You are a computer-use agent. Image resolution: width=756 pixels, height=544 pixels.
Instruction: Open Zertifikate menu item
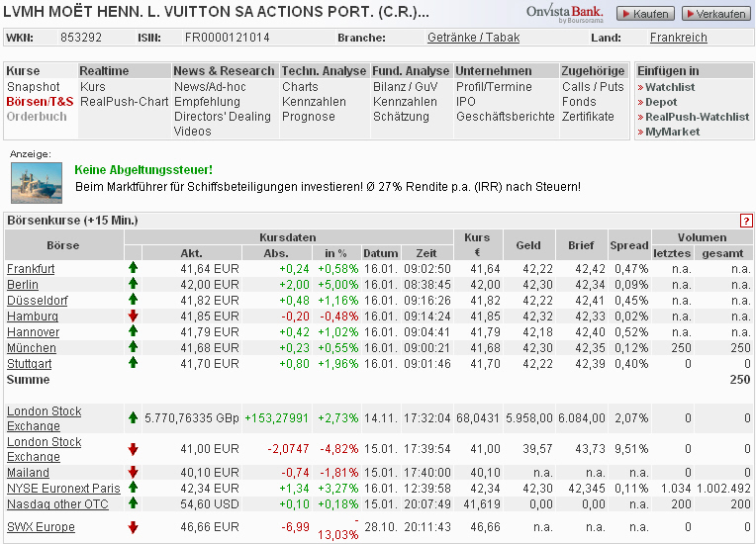588,117
